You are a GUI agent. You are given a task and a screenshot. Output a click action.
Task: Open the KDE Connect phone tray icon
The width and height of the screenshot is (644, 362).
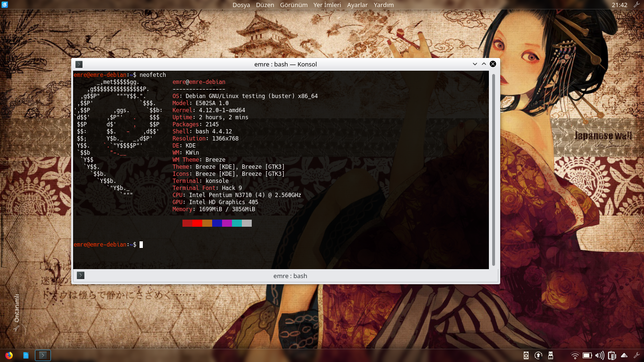526,355
